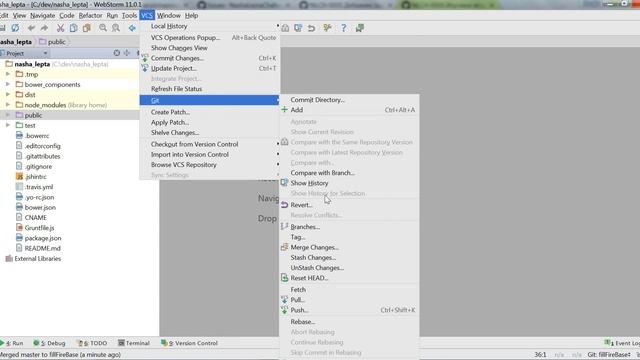
Task: Click the Revert toolbar icon
Action: (x=311, y=28)
